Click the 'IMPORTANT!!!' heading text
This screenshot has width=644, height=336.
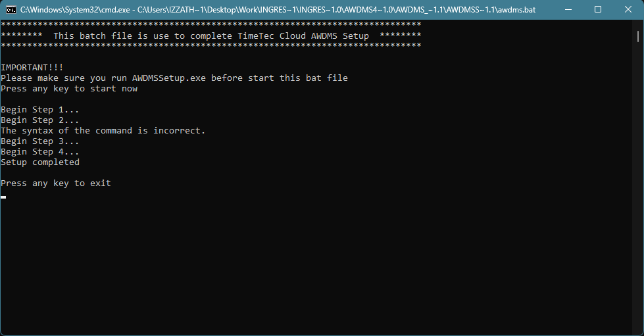coord(32,67)
